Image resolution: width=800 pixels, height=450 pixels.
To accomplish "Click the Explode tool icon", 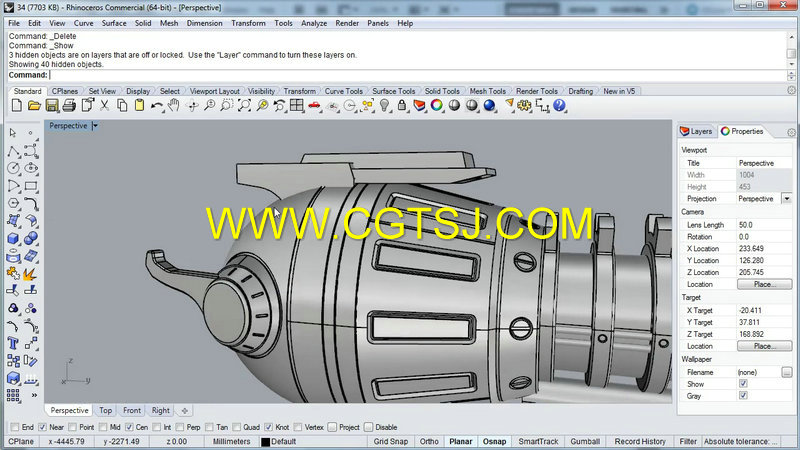I will click(x=31, y=273).
